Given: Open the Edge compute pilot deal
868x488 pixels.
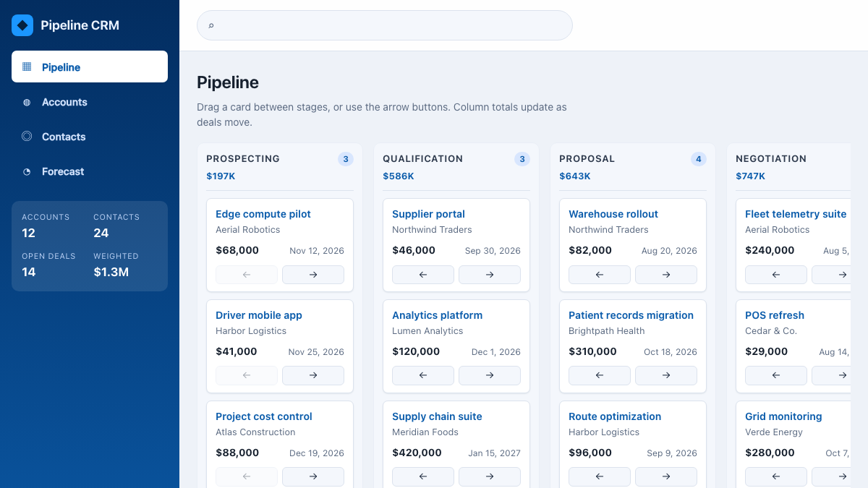Looking at the screenshot, I should [263, 214].
